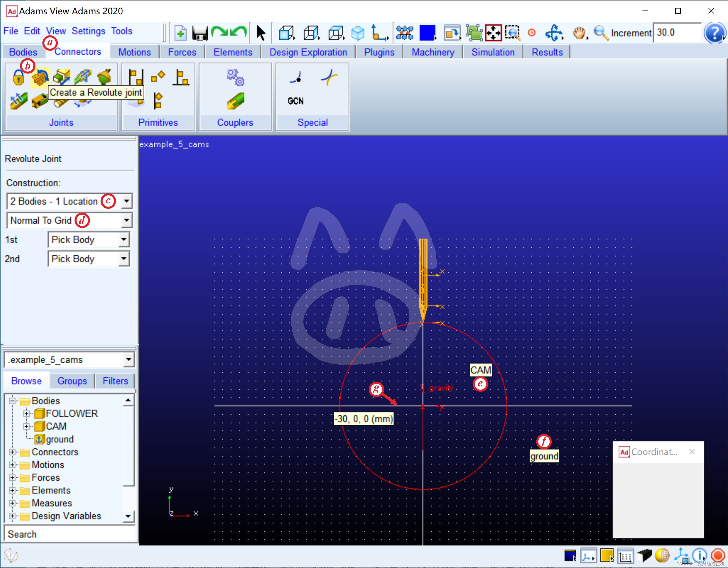Select ground in the Bodies tree
Screen dimensions: 728x568
(x=59, y=439)
